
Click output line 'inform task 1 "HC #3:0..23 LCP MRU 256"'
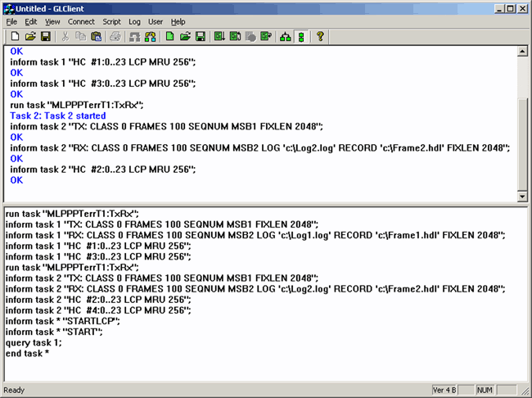(103, 84)
